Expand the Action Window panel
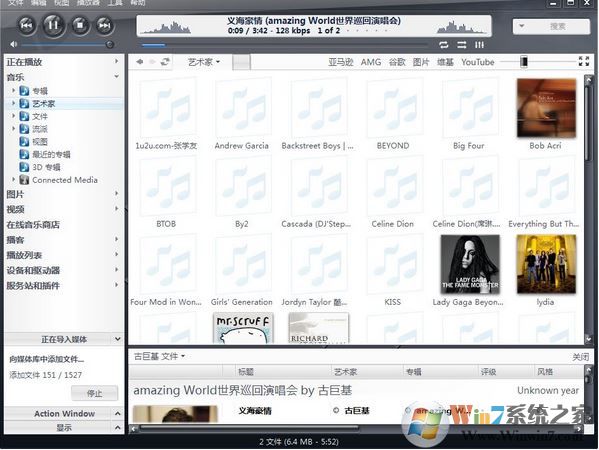Image resolution: width=599 pixels, height=450 pixels. pos(64,413)
